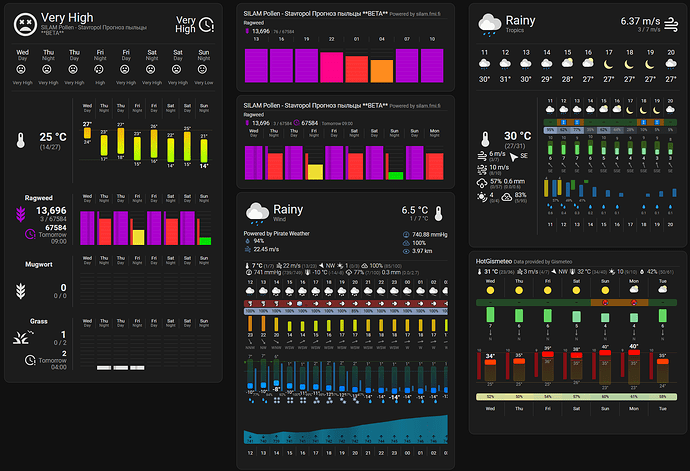Click the white Mugwort plant icon
This screenshot has height=471, width=690.
[x=21, y=291]
